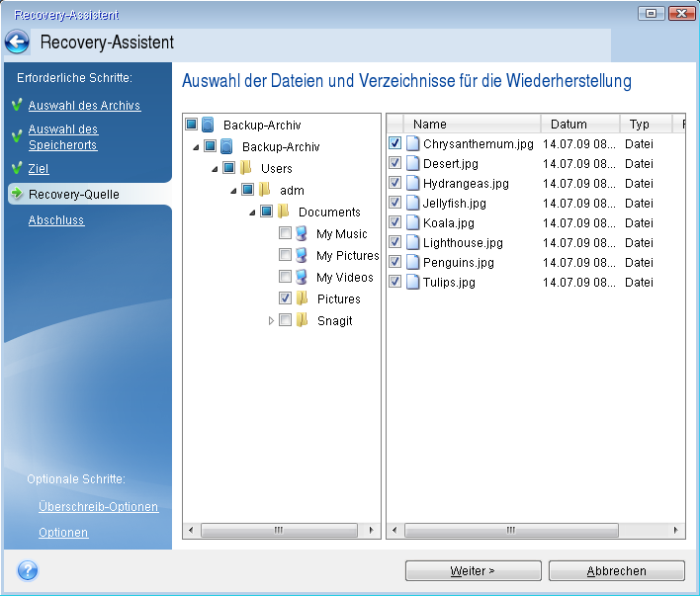The width and height of the screenshot is (700, 596).
Task: Click the Snagit folder icon
Action: click(302, 320)
